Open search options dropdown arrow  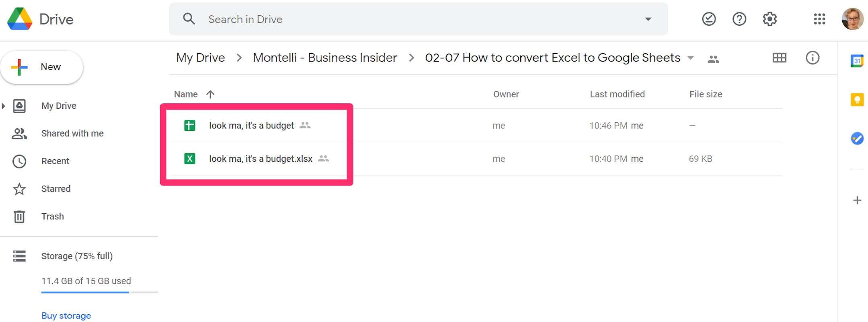pyautogui.click(x=648, y=19)
